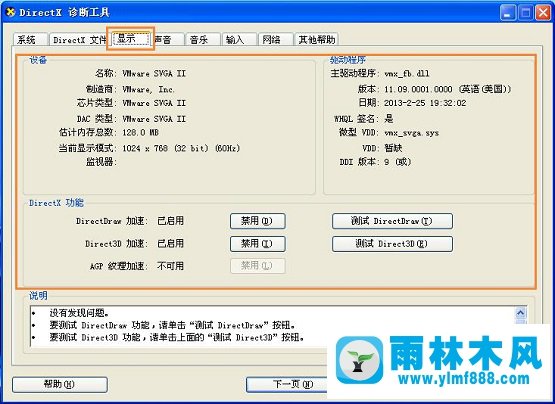The width and height of the screenshot is (555, 404).
Task: Select the text 没有发现问题
Action: pyautogui.click(x=79, y=313)
